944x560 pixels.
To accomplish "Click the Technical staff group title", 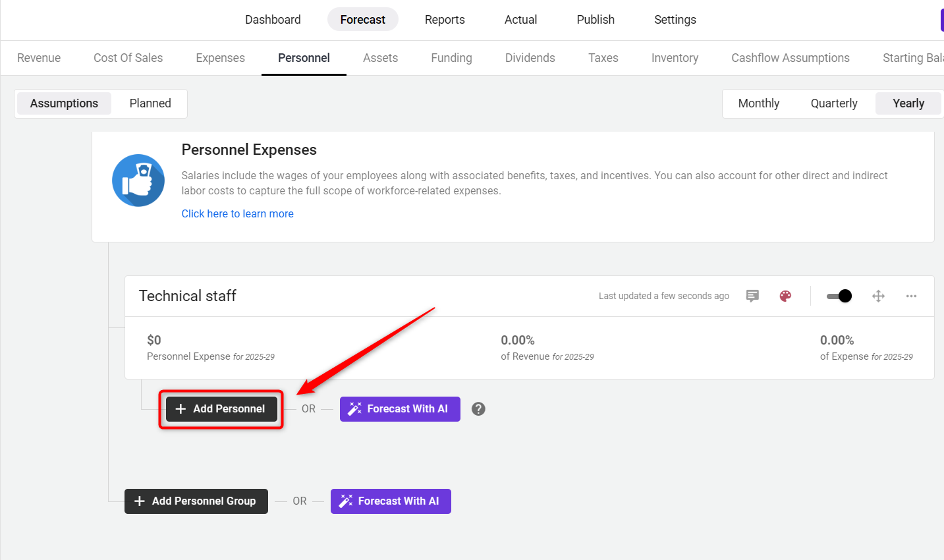I will click(188, 296).
